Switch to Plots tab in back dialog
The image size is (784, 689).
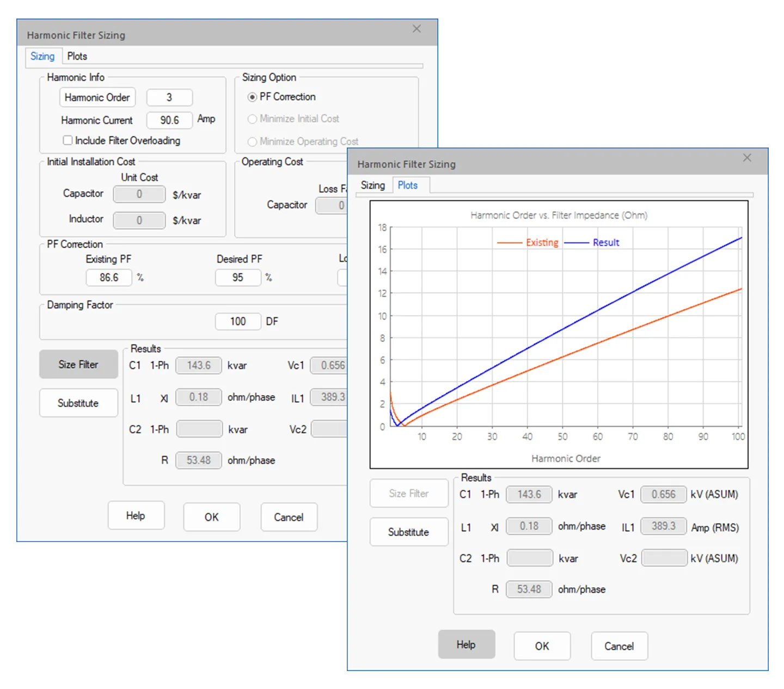pyautogui.click(x=77, y=56)
